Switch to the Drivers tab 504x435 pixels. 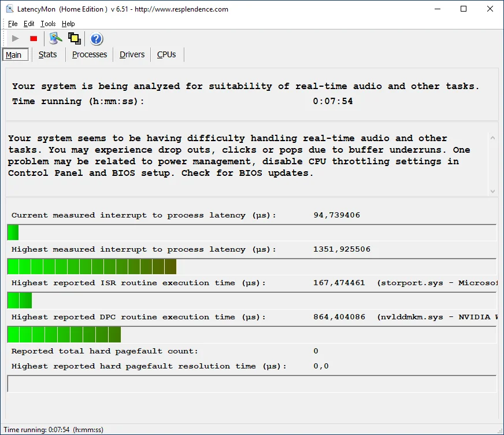tap(132, 55)
